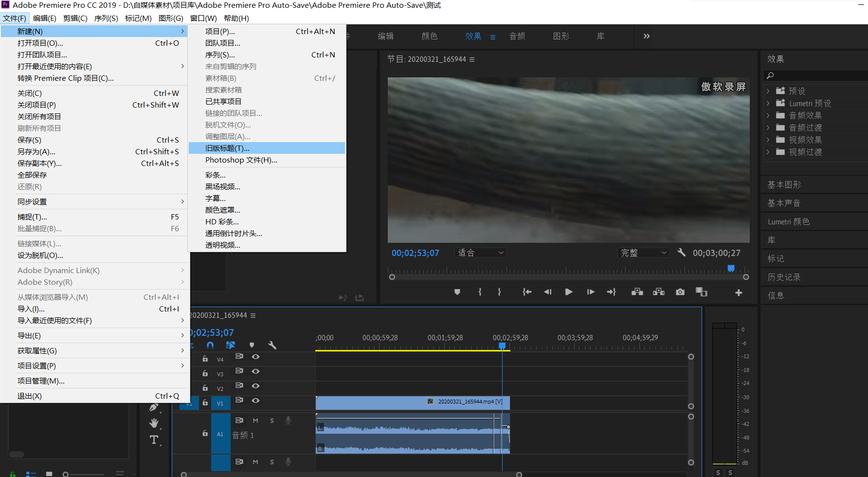
Task: Add marker in the timeline toolbar
Action: tap(252, 345)
